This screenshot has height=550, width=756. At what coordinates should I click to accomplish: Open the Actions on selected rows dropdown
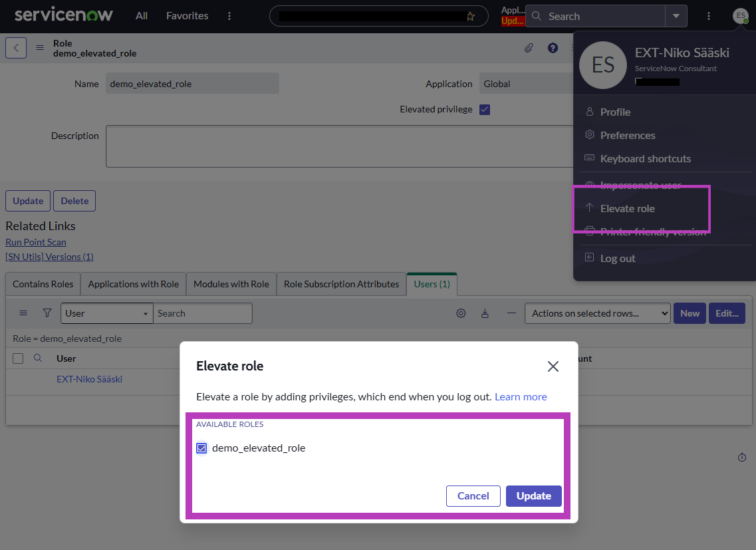click(597, 313)
